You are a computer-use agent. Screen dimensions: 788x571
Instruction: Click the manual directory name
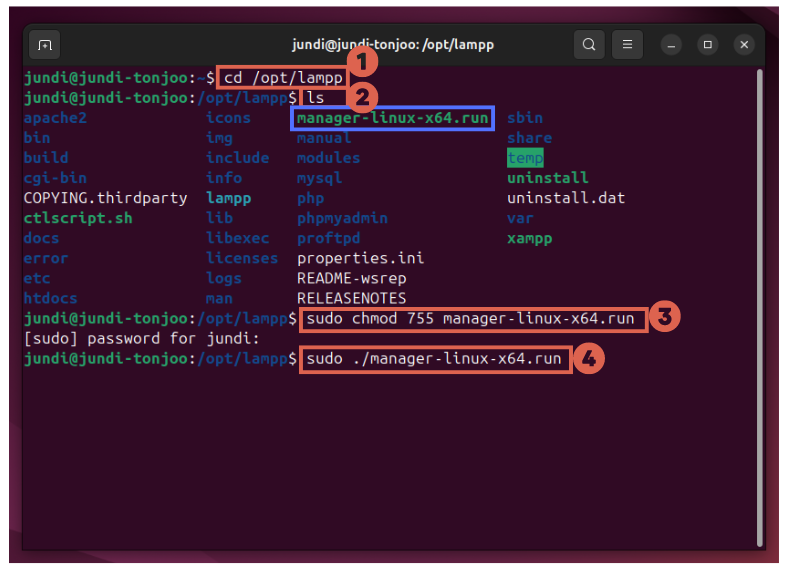(x=324, y=138)
